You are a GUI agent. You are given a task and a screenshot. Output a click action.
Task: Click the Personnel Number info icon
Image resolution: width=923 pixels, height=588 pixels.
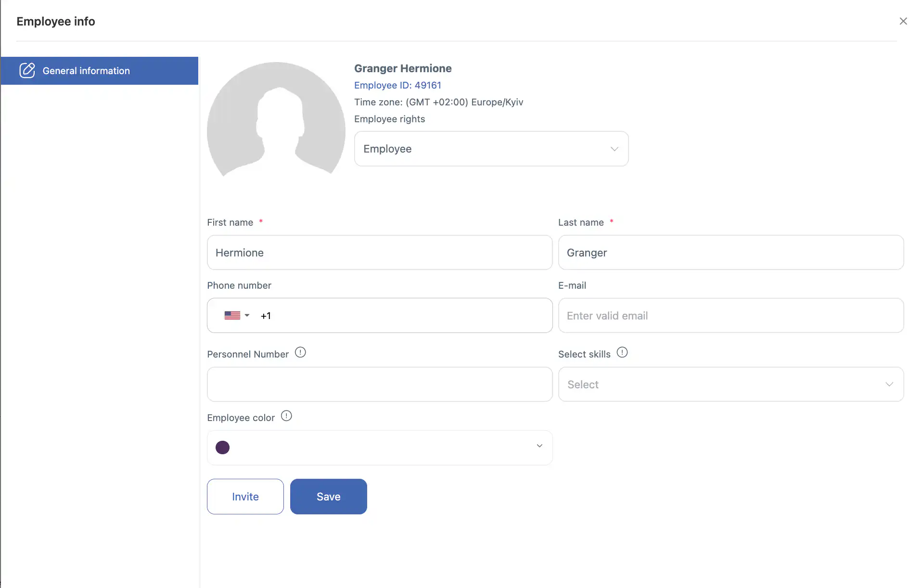click(300, 353)
